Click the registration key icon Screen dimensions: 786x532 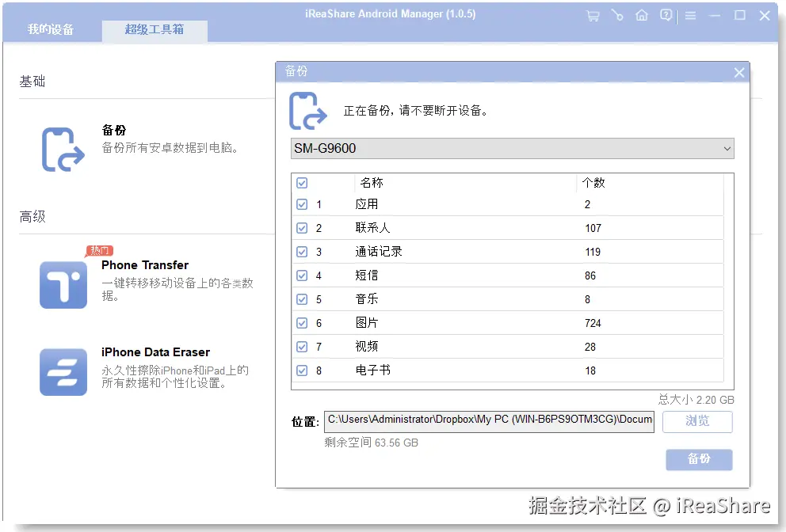617,15
